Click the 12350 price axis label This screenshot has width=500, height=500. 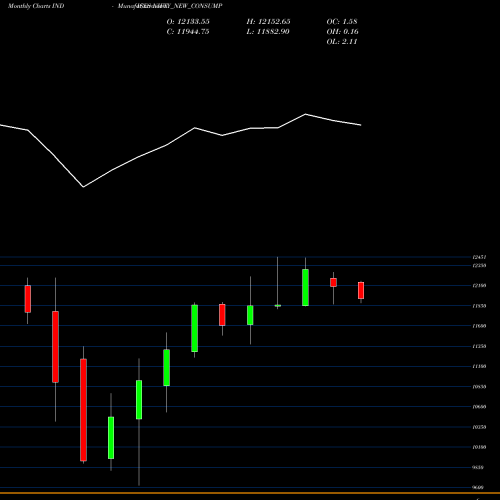point(479,265)
